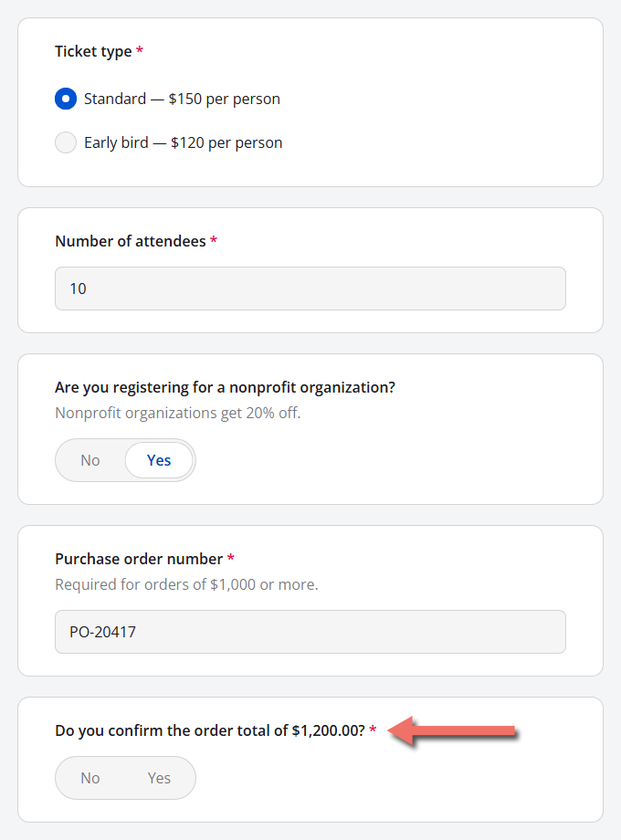Click the red asterisk beside Ticket type

140,50
